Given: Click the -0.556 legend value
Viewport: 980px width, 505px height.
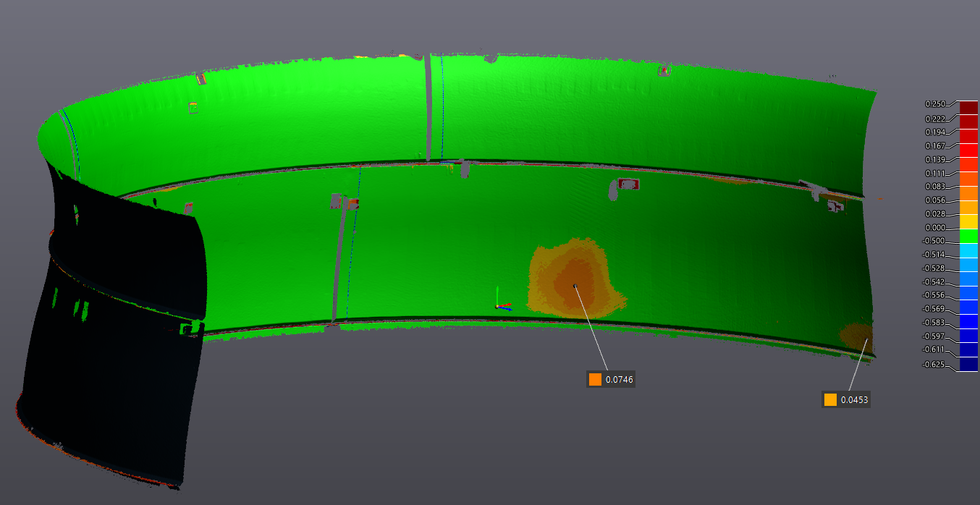Looking at the screenshot, I should pos(933,295).
